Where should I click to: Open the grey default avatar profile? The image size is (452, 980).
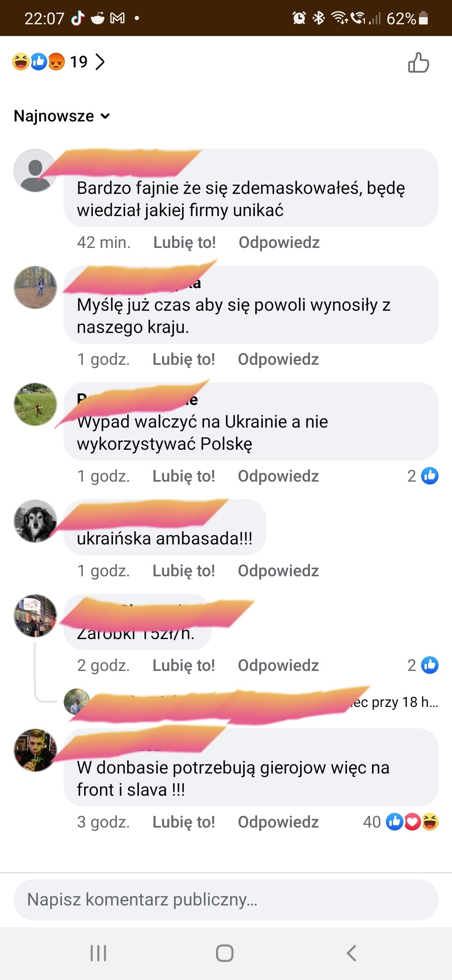[35, 170]
